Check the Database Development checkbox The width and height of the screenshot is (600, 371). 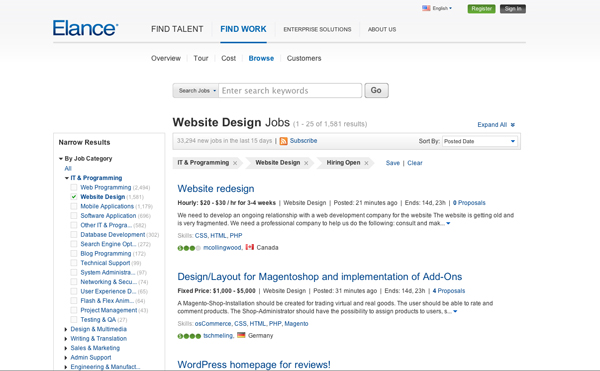(73, 234)
